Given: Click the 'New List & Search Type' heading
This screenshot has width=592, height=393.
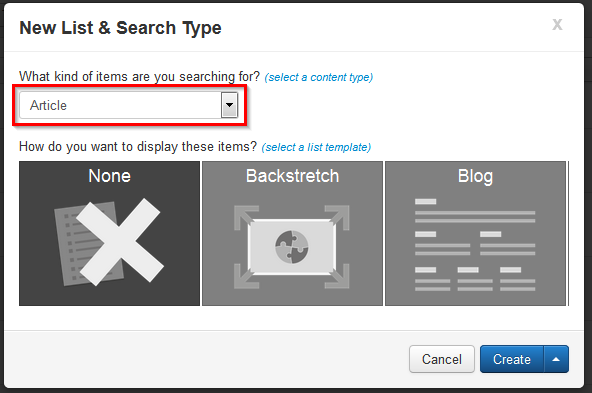Looking at the screenshot, I should click(120, 28).
